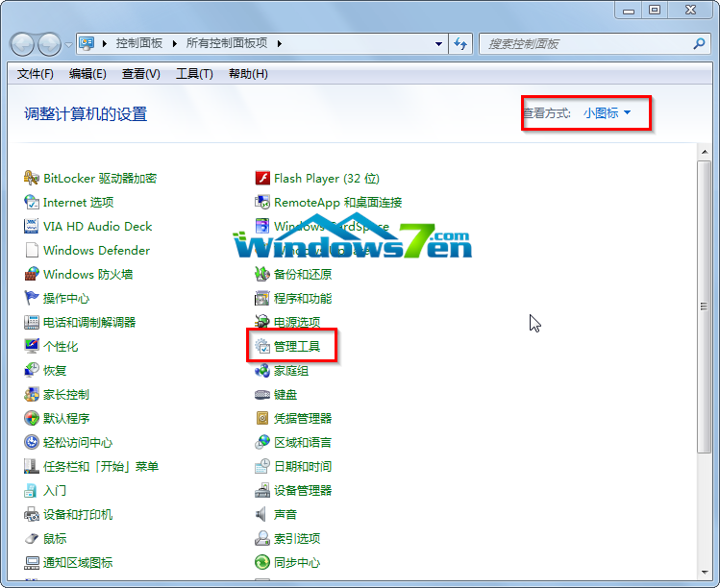Open the 任务栏和「开始」菜单 icon
720x588 pixels.
tap(31, 466)
